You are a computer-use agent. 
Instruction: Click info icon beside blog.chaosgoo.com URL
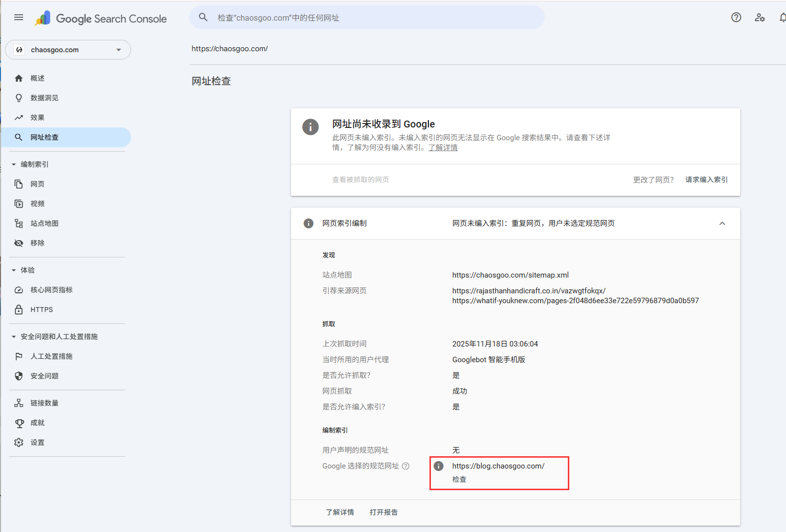pos(439,466)
